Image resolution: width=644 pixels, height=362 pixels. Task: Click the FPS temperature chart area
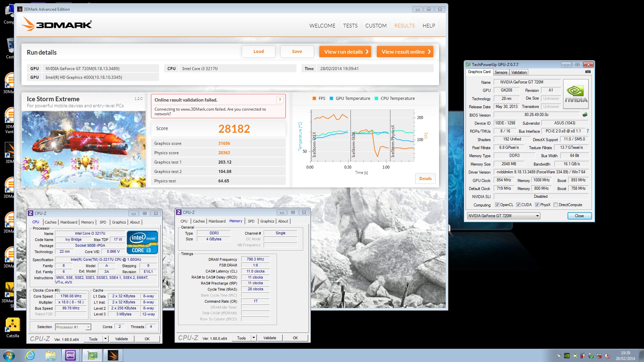click(362, 136)
